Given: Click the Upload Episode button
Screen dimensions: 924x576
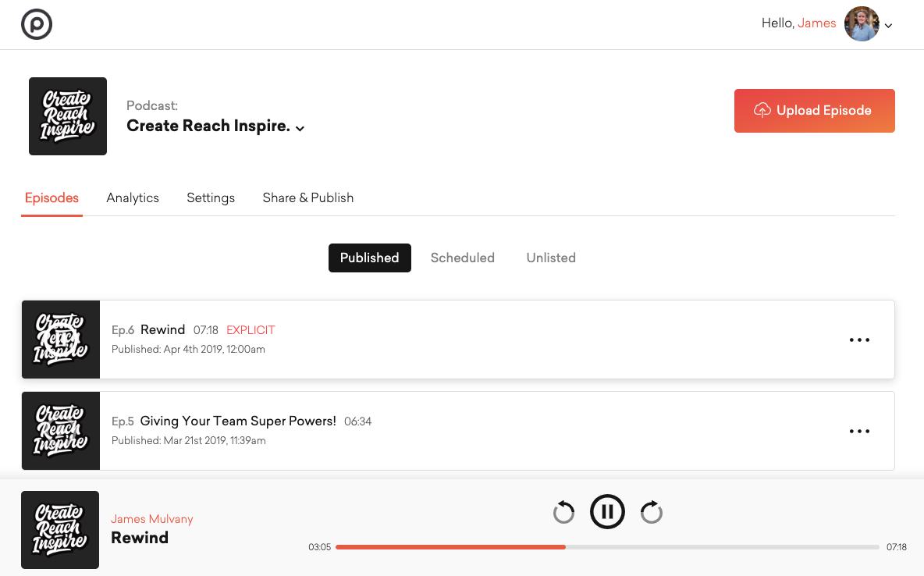Looking at the screenshot, I should click(814, 111).
